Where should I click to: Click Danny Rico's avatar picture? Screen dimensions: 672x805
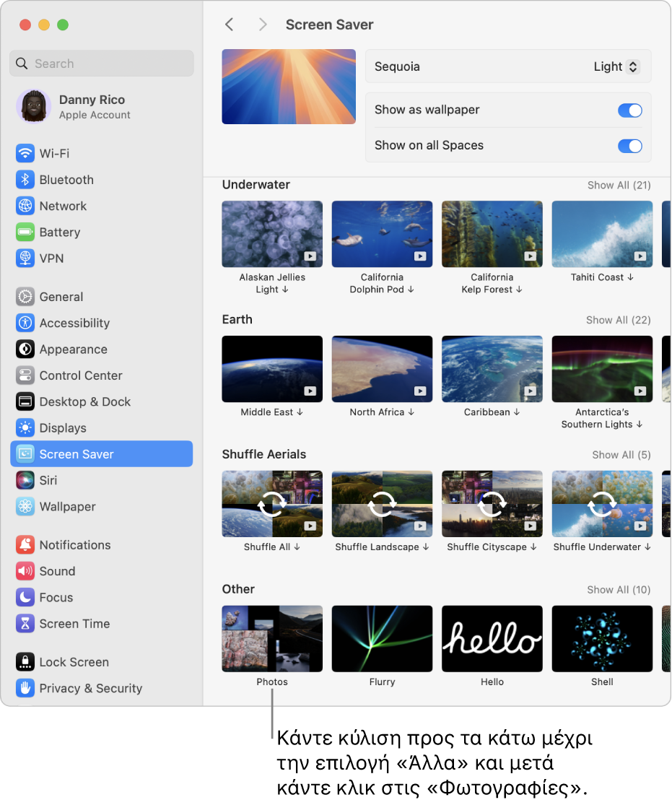pyautogui.click(x=34, y=106)
